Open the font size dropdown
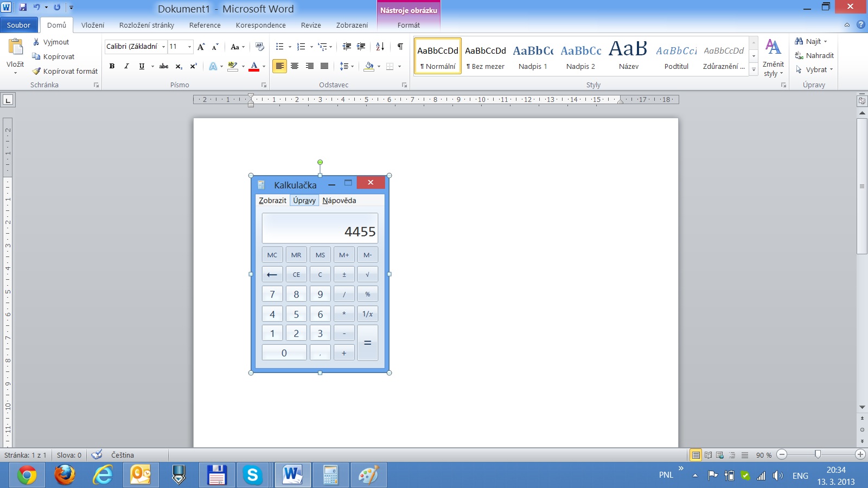 pyautogui.click(x=189, y=47)
